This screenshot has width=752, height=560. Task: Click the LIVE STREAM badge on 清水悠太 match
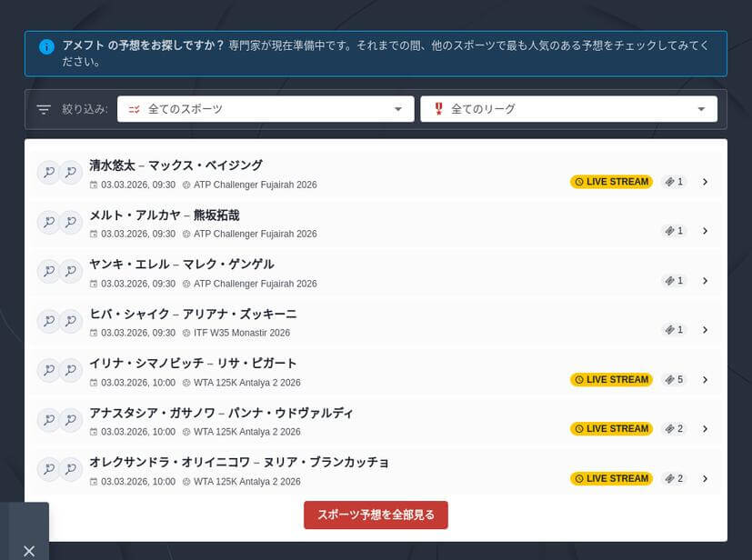pyautogui.click(x=611, y=182)
